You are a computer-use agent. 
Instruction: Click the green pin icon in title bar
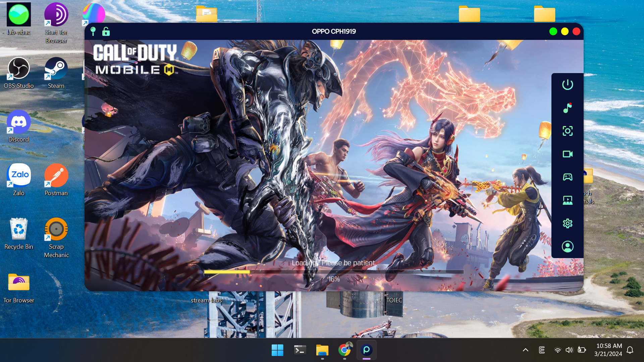coord(93,32)
